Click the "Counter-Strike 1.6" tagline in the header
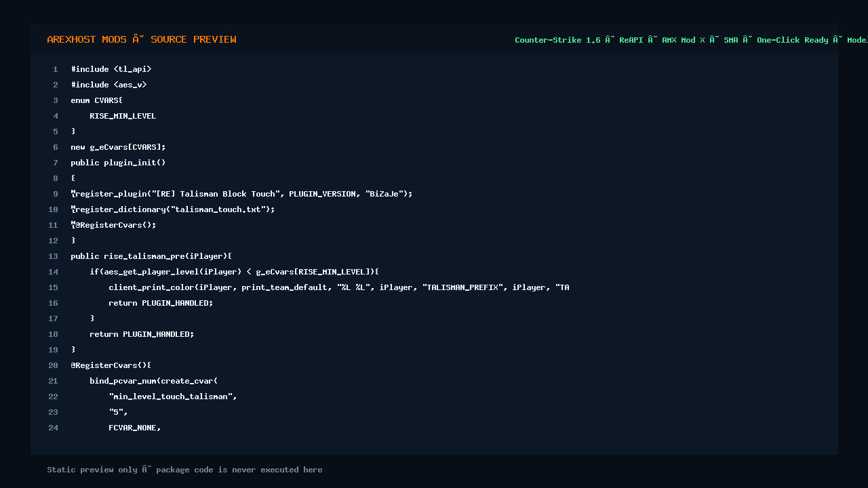The height and width of the screenshot is (488, 868). point(691,40)
